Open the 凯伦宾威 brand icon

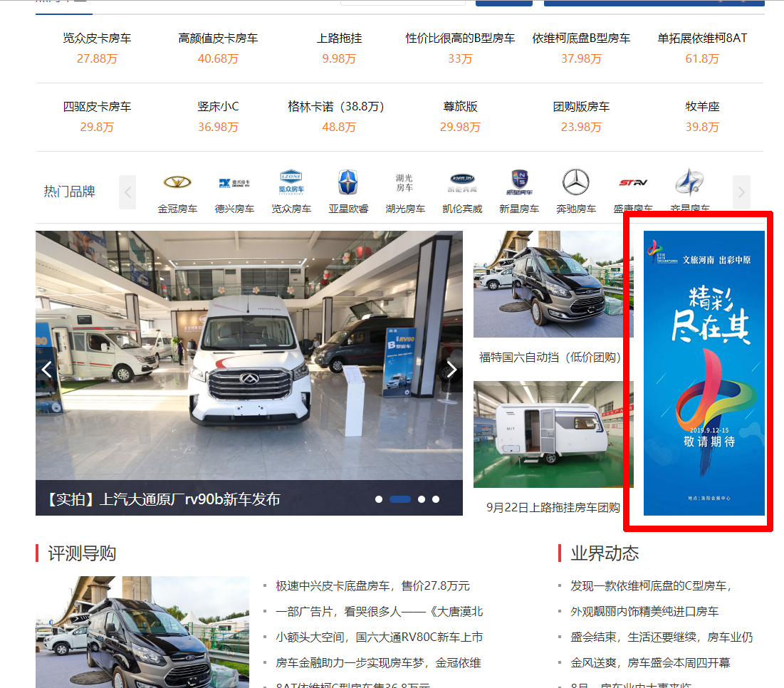(x=461, y=181)
